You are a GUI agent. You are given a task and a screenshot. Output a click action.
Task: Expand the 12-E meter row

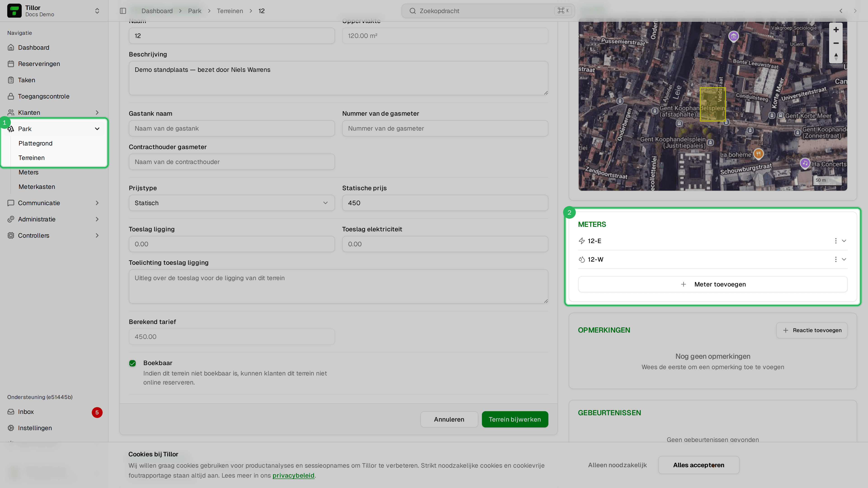[x=844, y=241]
